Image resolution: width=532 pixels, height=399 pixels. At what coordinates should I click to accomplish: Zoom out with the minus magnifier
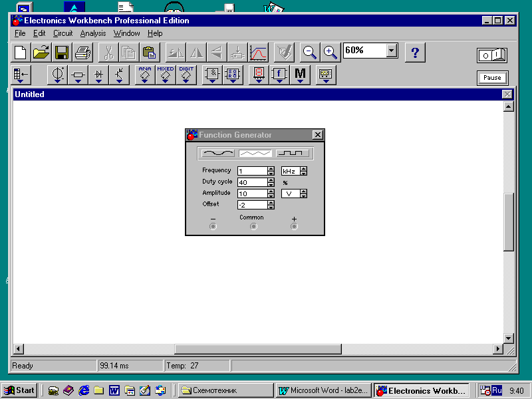point(309,53)
